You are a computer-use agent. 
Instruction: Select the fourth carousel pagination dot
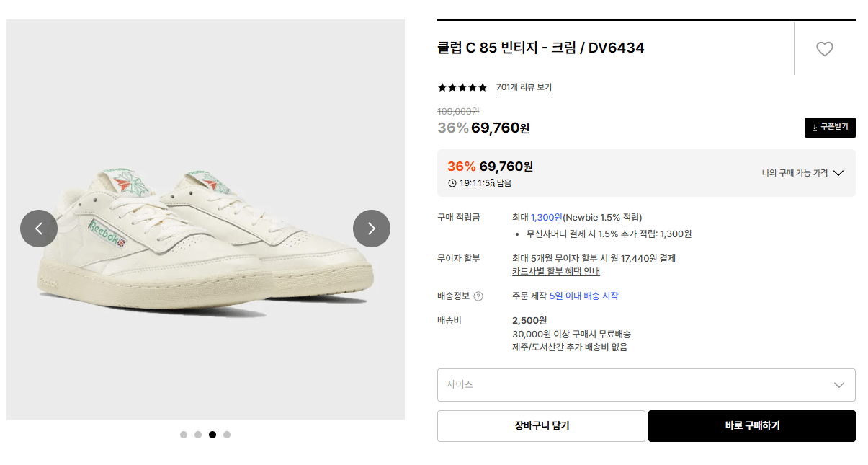pyautogui.click(x=226, y=435)
